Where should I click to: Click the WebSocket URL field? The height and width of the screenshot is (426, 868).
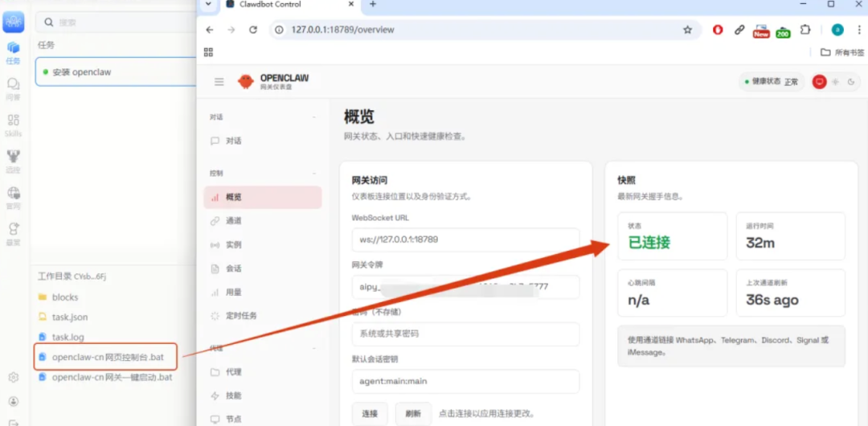[x=465, y=240]
